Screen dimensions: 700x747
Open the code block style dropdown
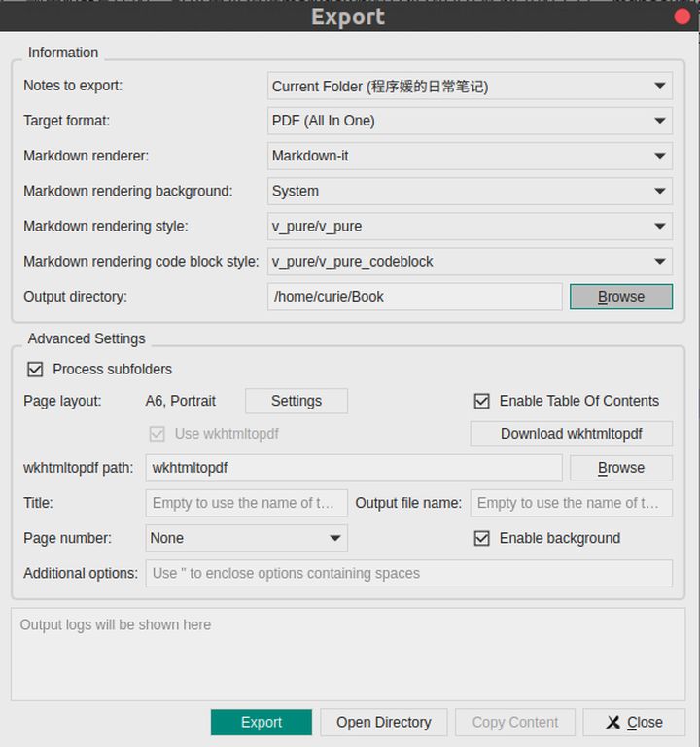[470, 261]
